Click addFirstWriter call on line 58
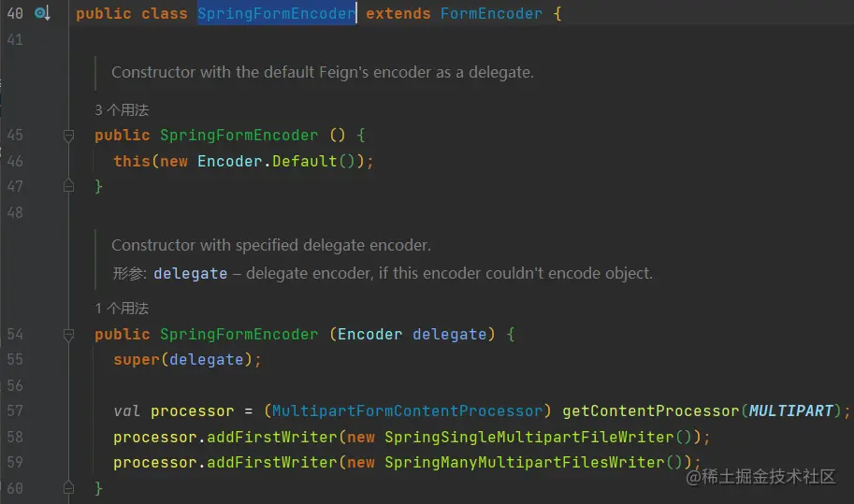This screenshot has height=504, width=854. coord(272,437)
